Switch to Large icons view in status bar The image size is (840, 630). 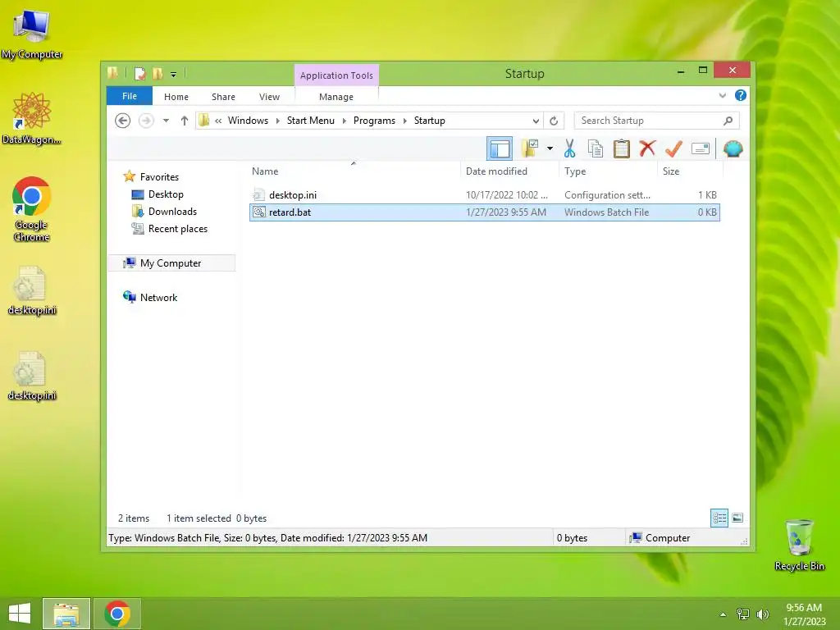737,518
